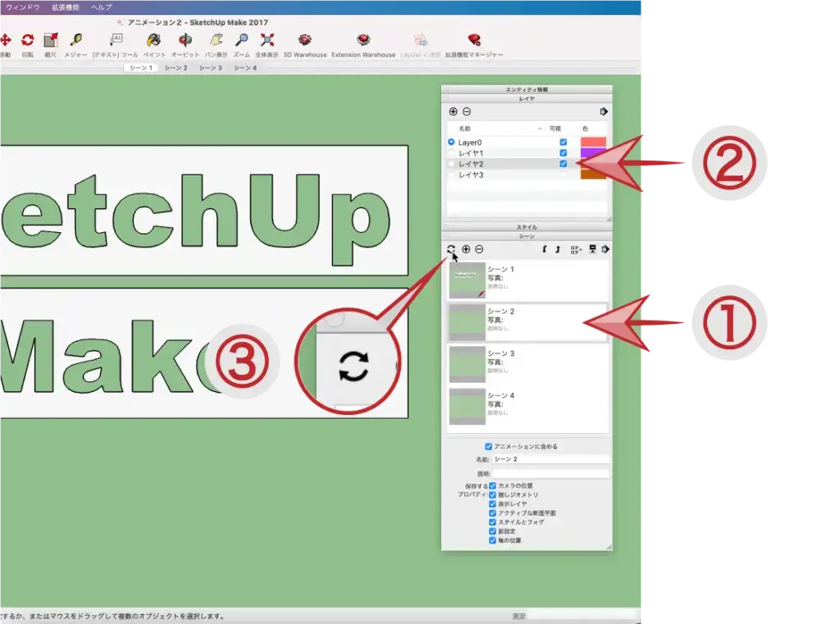
Task: Add a new layer with plus icon
Action: 453,112
